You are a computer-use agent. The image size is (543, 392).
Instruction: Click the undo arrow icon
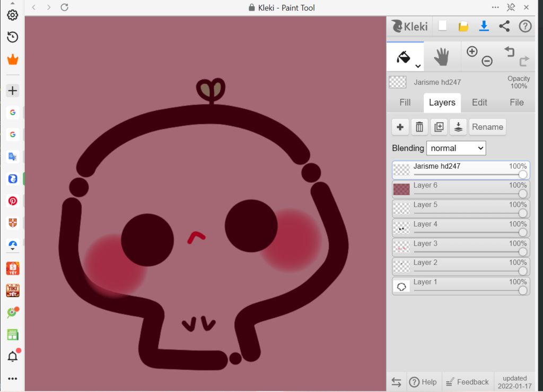510,51
